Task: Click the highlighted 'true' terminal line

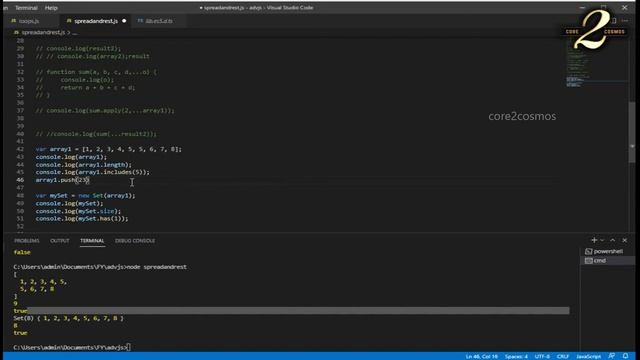Action: 291,311
